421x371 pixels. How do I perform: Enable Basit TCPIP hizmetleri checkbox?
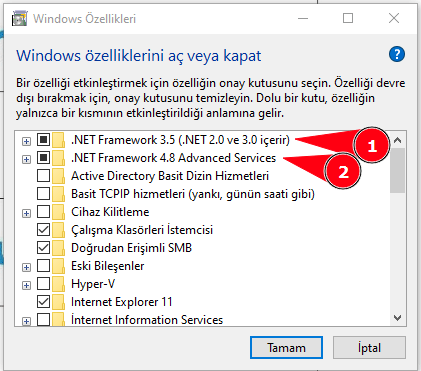click(x=43, y=193)
